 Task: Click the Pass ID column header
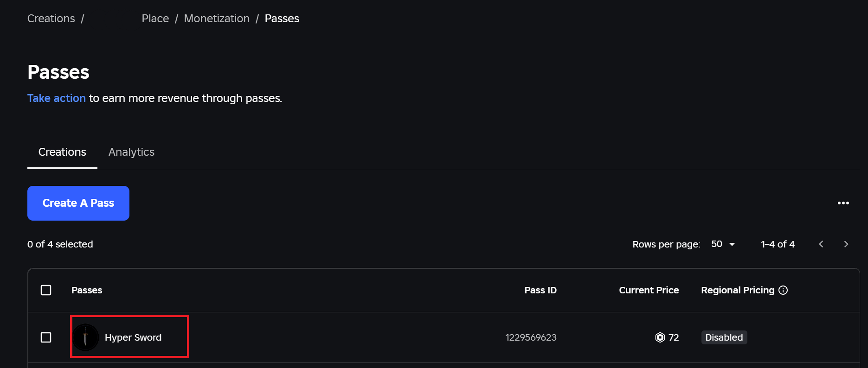pos(540,290)
